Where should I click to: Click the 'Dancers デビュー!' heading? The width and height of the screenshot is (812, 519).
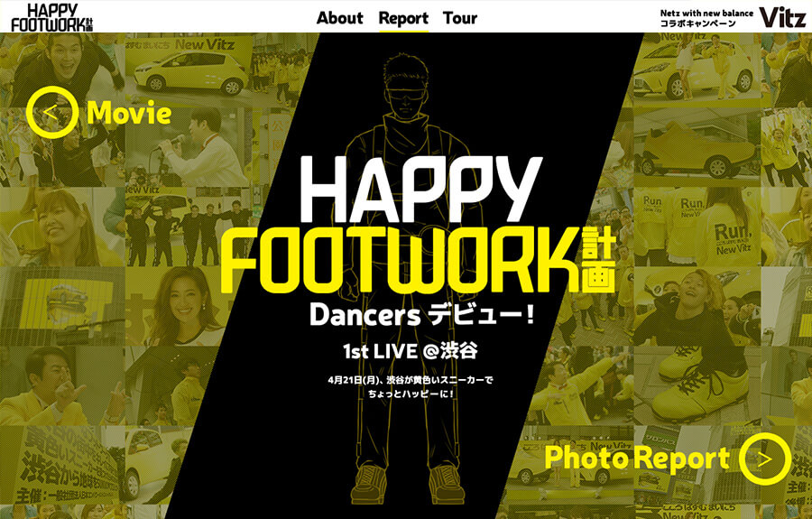point(421,314)
